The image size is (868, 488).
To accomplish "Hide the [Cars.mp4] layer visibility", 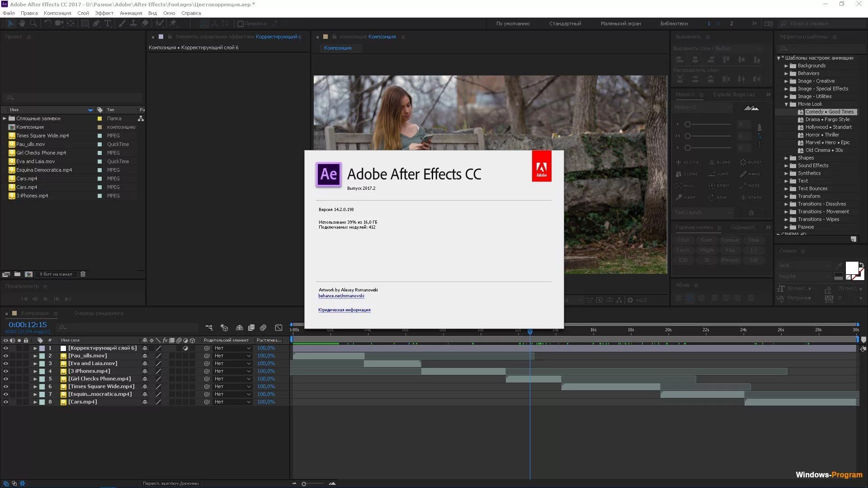I will pyautogui.click(x=6, y=401).
